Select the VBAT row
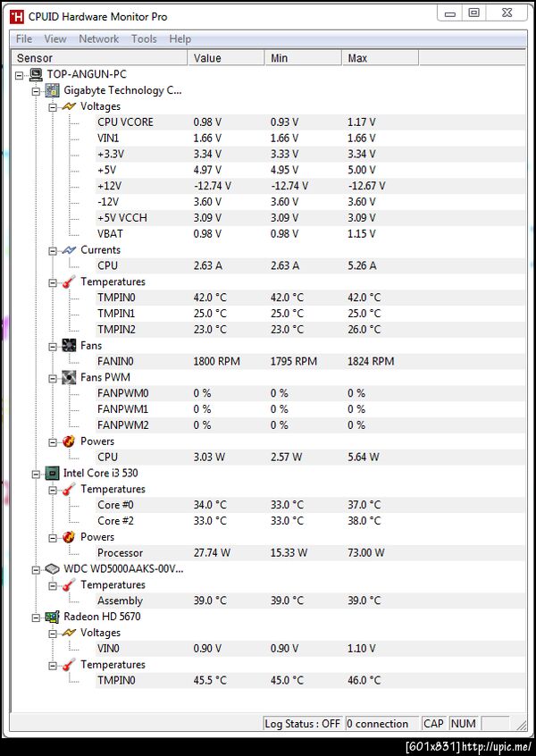Image resolution: width=536 pixels, height=756 pixels. (x=310, y=234)
